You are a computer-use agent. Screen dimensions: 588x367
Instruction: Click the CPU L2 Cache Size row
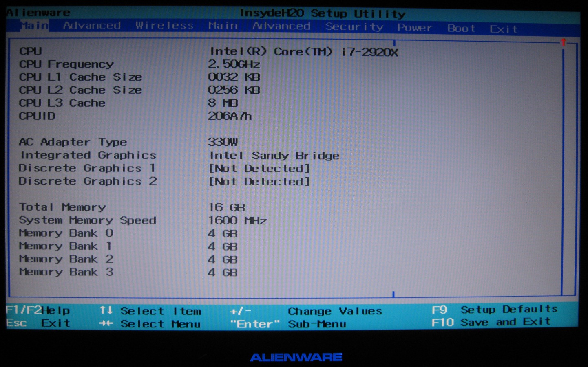click(80, 90)
